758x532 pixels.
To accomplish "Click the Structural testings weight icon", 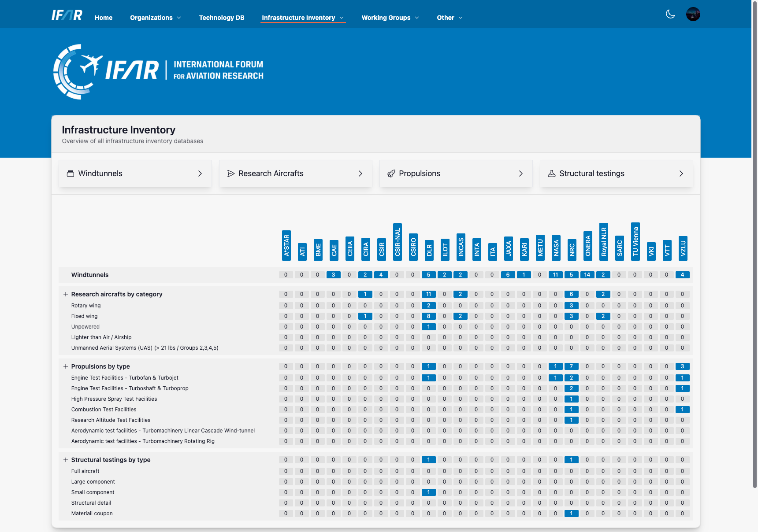I will pyautogui.click(x=552, y=174).
